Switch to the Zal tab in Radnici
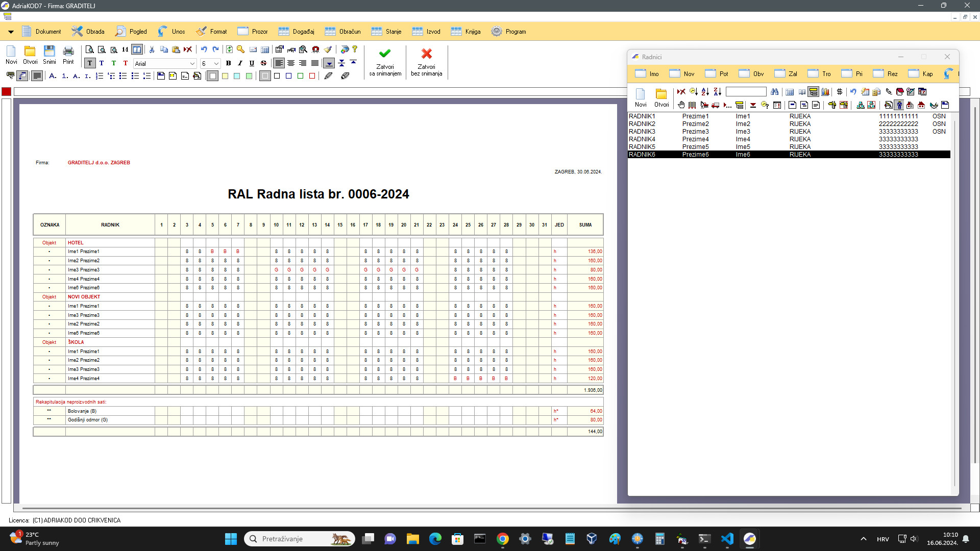This screenshot has width=980, height=551. click(x=786, y=73)
